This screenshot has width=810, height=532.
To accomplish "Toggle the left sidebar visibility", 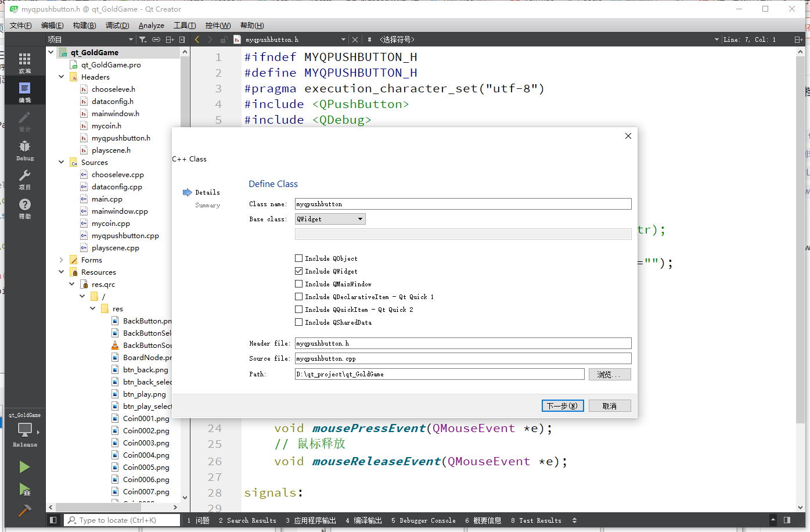I will [53, 520].
